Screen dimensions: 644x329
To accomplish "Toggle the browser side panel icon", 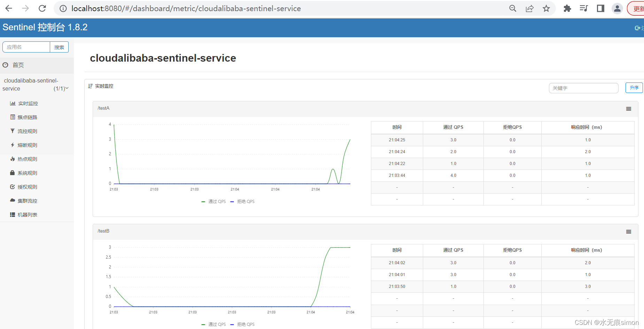I will tap(600, 8).
